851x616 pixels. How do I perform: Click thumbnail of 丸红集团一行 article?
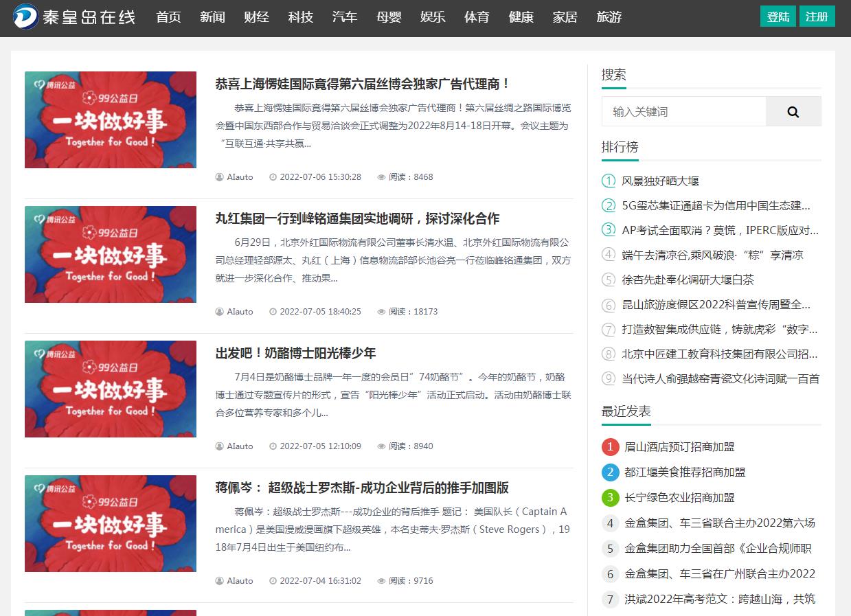point(111,255)
